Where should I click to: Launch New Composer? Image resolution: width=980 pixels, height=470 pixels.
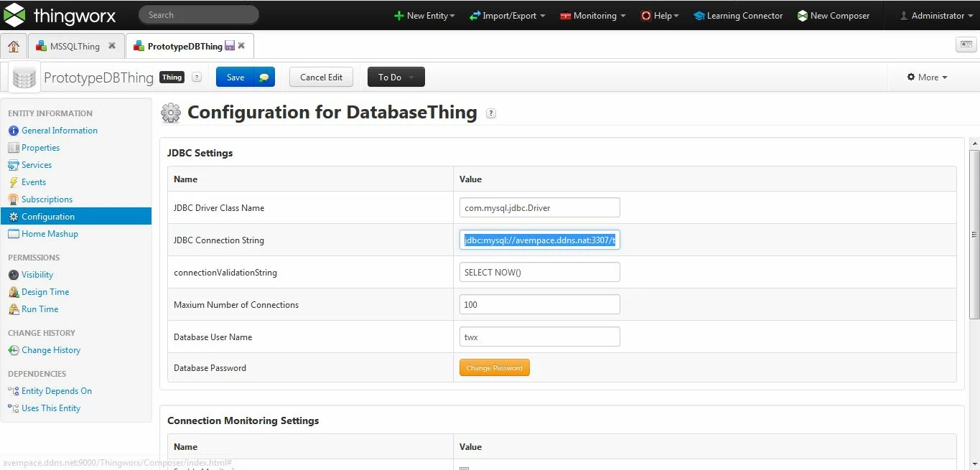point(833,15)
